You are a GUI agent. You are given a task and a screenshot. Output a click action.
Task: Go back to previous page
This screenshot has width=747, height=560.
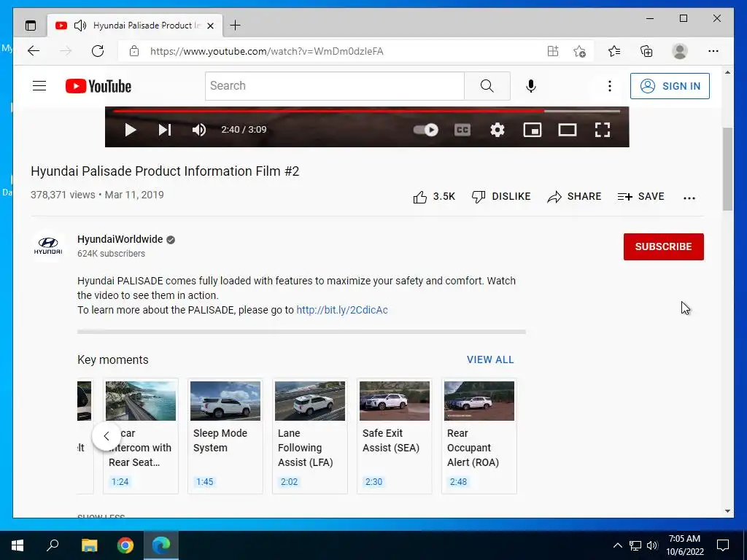coord(34,51)
